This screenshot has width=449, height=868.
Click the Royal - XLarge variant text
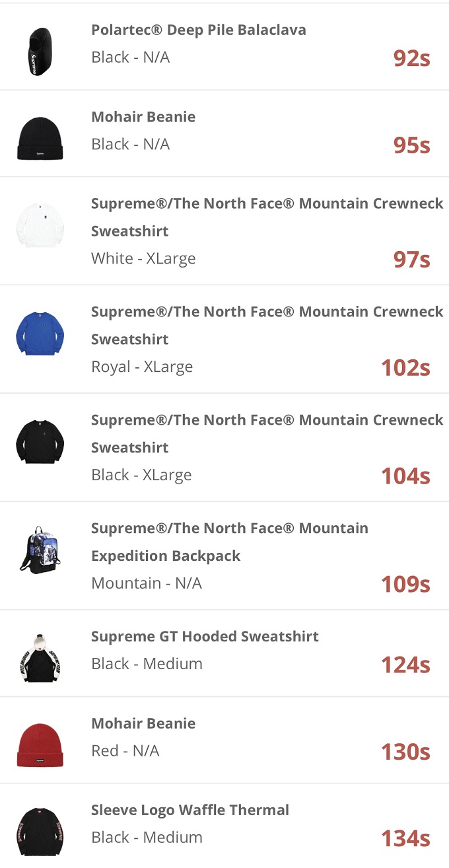[142, 367]
